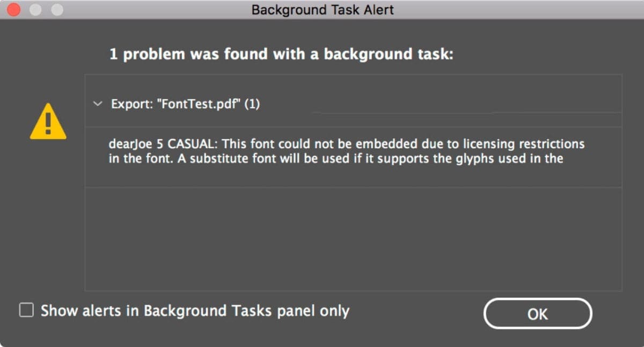Viewport: 644px width, 347px height.
Task: Click the "Show alerts in Background Tasks panel only" label
Action: (x=195, y=310)
